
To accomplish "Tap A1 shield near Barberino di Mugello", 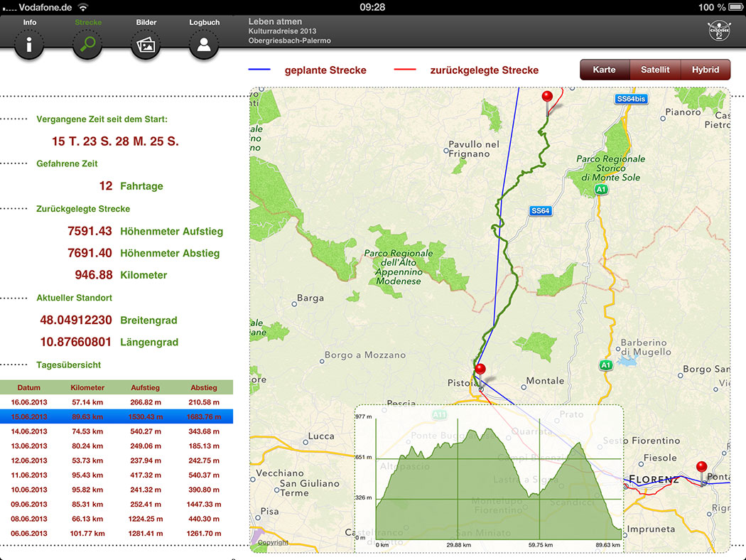I will pos(605,365).
